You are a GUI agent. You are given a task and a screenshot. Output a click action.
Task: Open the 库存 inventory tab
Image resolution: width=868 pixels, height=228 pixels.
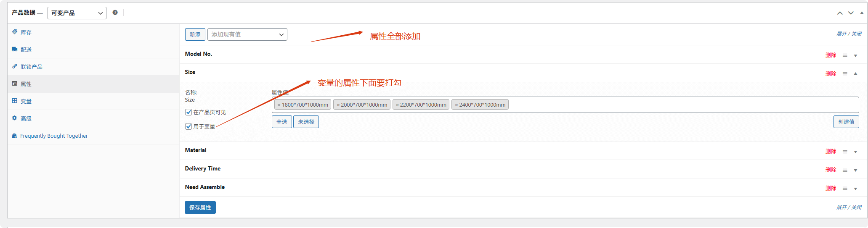26,32
